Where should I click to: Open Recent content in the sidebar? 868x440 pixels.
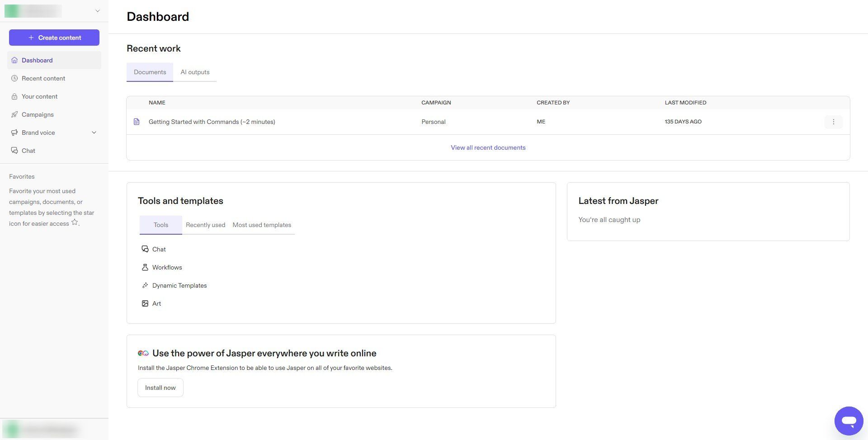point(54,78)
